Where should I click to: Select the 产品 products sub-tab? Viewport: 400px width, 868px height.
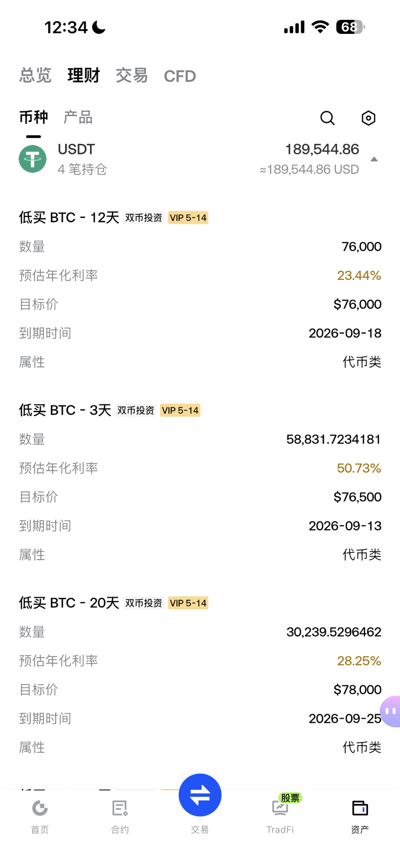[78, 117]
